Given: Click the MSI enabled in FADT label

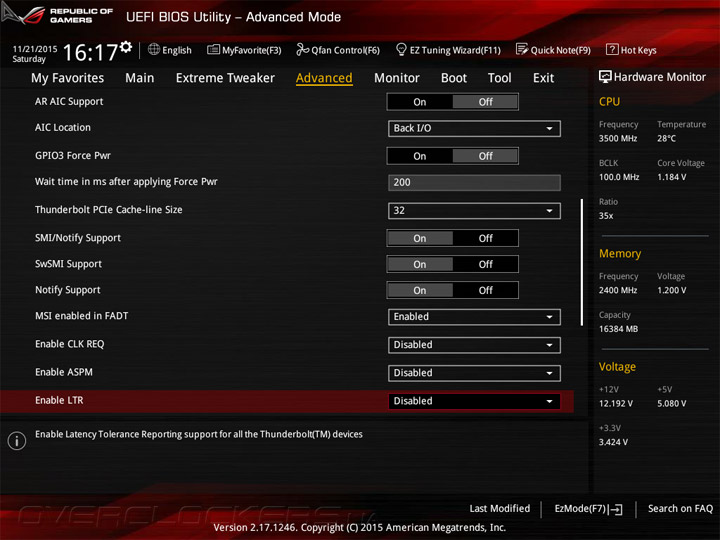Looking at the screenshot, I should coord(82,316).
